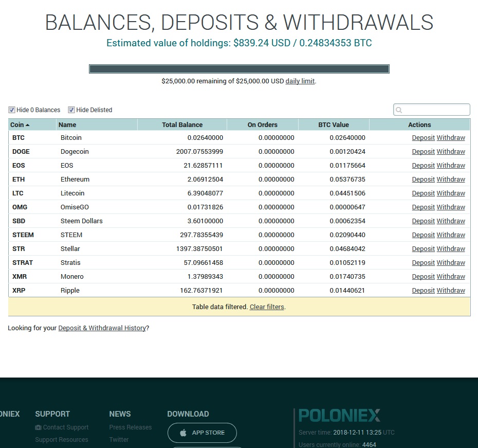Image resolution: width=478 pixels, height=448 pixels.
Task: Open Deposit for Litecoin row
Action: click(x=423, y=193)
